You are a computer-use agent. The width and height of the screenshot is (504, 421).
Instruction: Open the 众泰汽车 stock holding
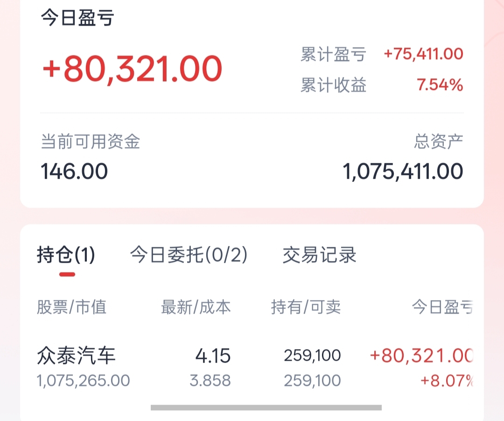pos(76,356)
